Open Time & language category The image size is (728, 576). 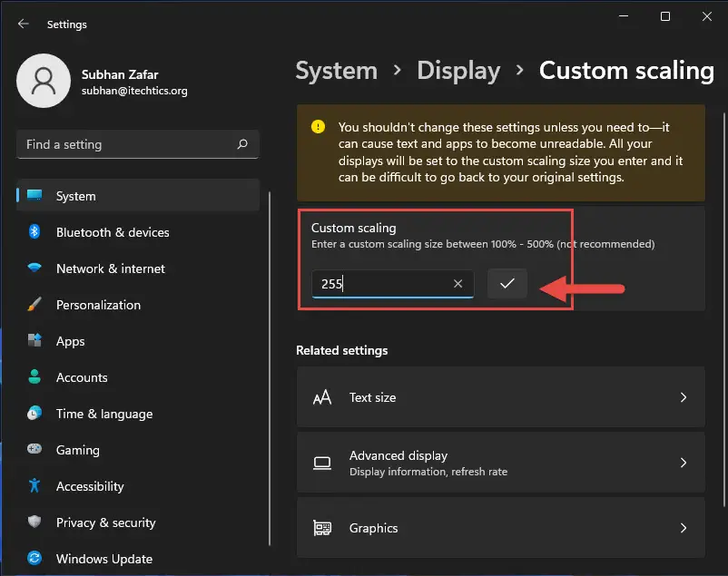(138, 413)
